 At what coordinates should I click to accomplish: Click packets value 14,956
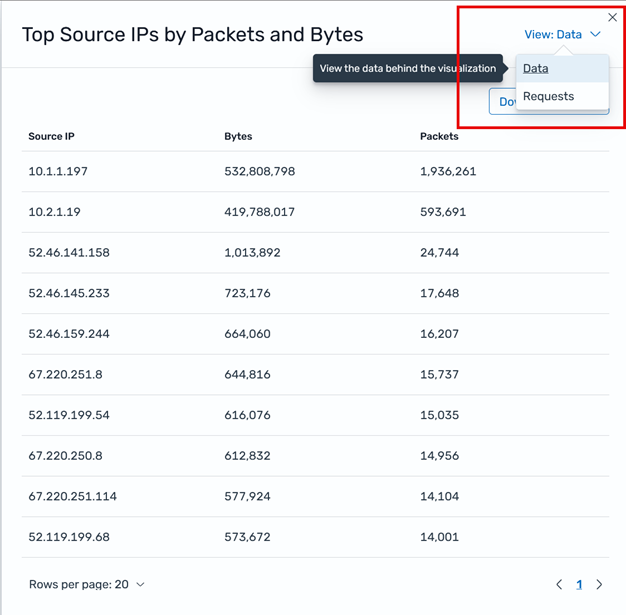click(439, 456)
